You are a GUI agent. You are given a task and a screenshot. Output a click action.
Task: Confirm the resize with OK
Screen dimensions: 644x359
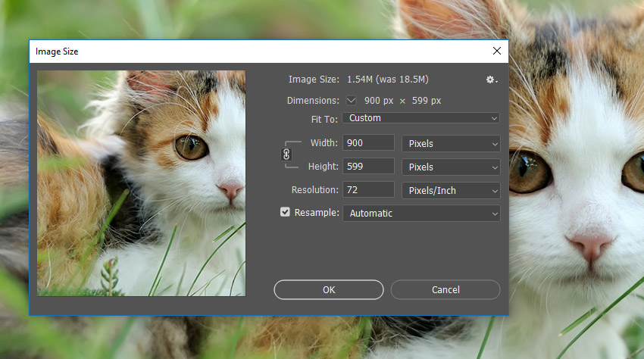click(329, 289)
